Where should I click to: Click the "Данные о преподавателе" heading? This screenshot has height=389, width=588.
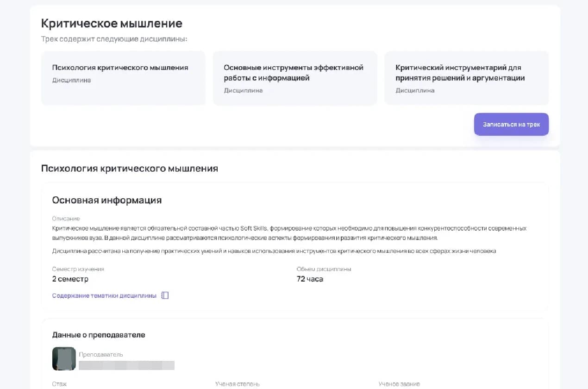point(99,335)
